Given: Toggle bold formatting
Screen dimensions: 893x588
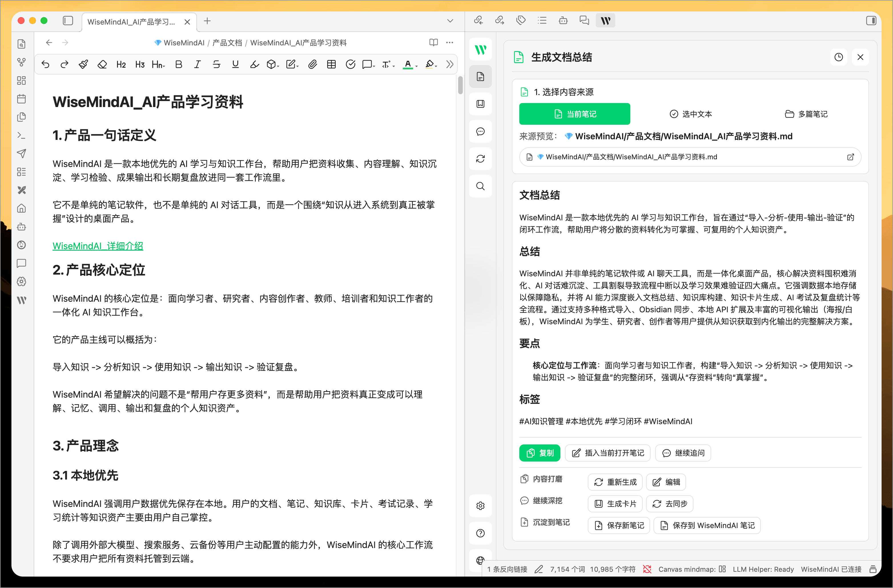Looking at the screenshot, I should pos(179,65).
